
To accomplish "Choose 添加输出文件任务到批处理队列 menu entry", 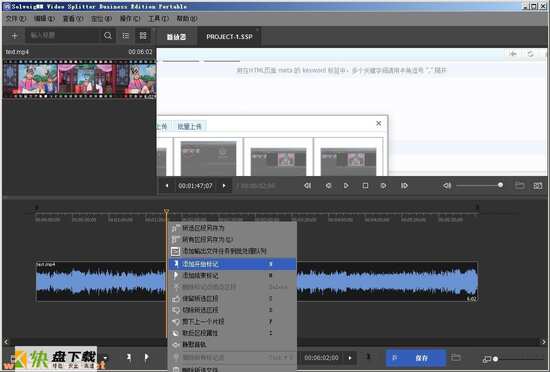I will pyautogui.click(x=232, y=251).
